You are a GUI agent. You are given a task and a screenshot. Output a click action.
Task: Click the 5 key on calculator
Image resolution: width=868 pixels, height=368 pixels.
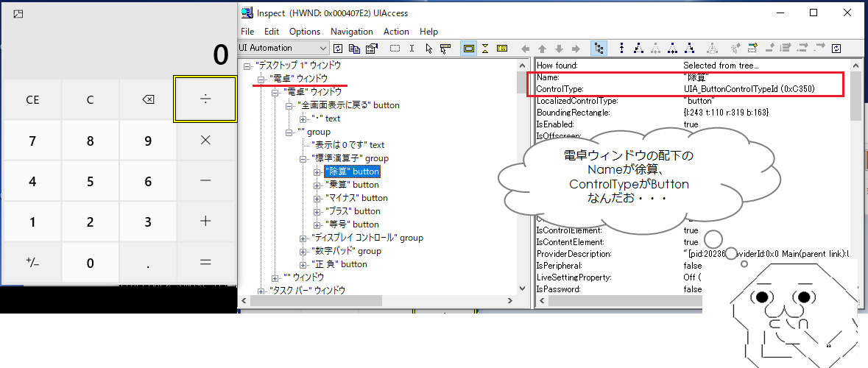pyautogui.click(x=91, y=182)
